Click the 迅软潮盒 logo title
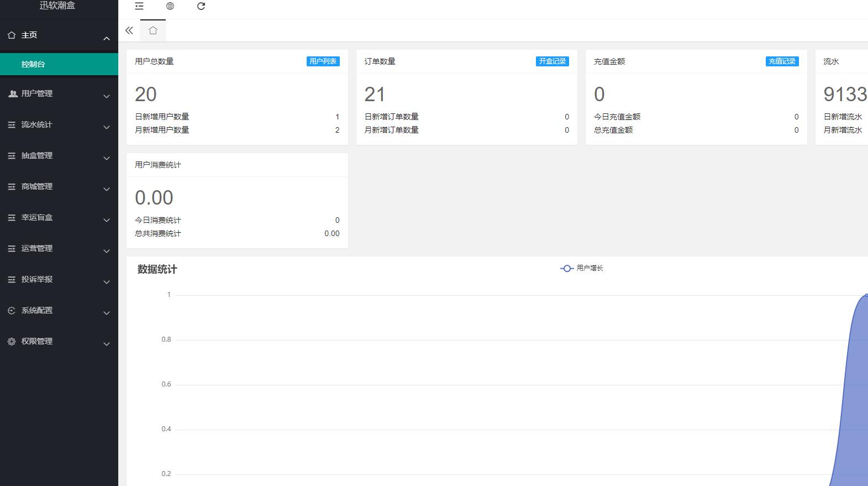Screen dimensions: 868x486 [57, 6]
